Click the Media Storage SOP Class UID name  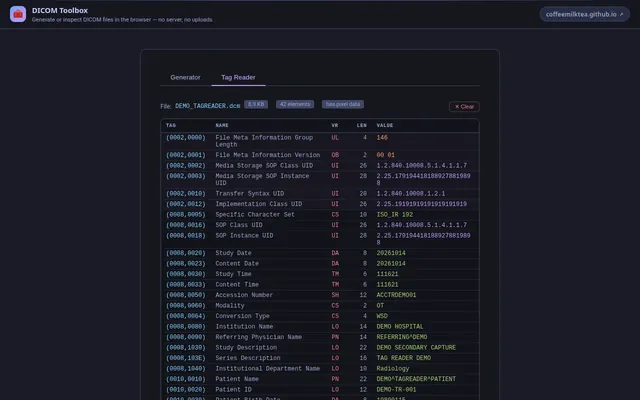[264, 166]
